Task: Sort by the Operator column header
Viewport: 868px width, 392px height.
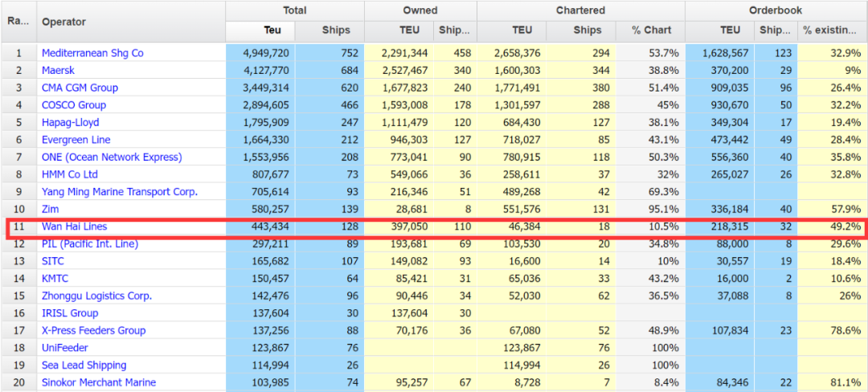Action: (x=131, y=22)
